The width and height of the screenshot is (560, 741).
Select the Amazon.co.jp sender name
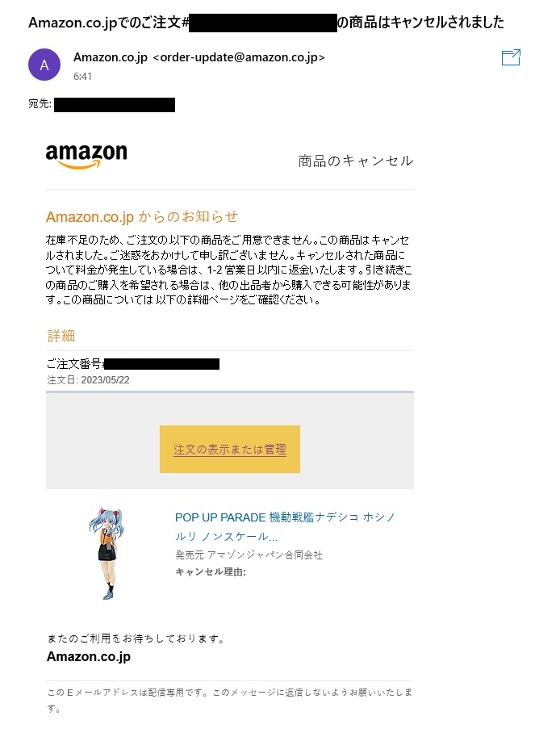click(111, 57)
